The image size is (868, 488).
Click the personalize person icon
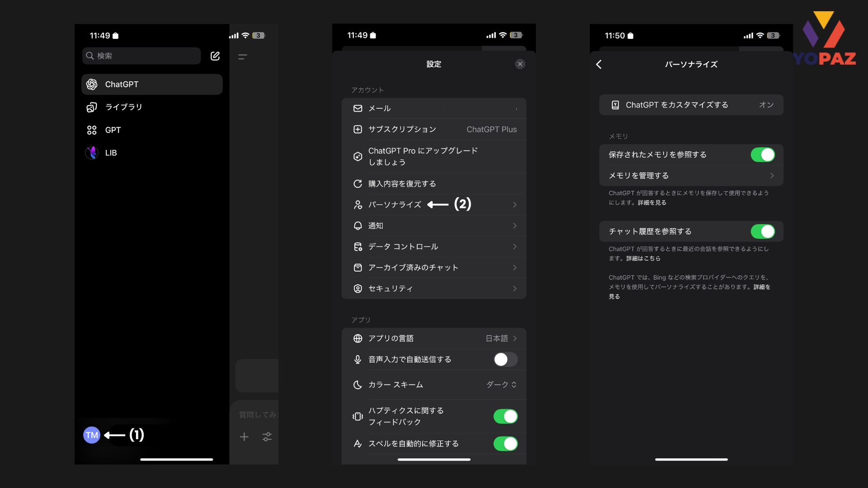(x=358, y=205)
